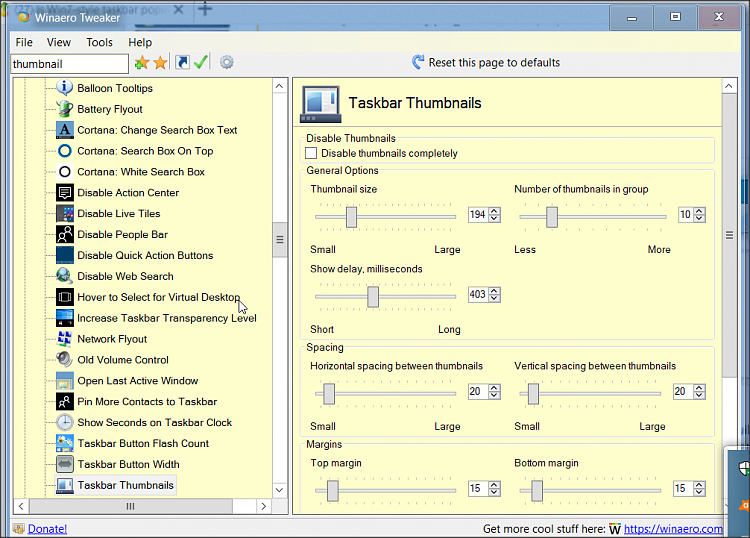Click the tree horizontal scroll left arrow

pos(21,506)
